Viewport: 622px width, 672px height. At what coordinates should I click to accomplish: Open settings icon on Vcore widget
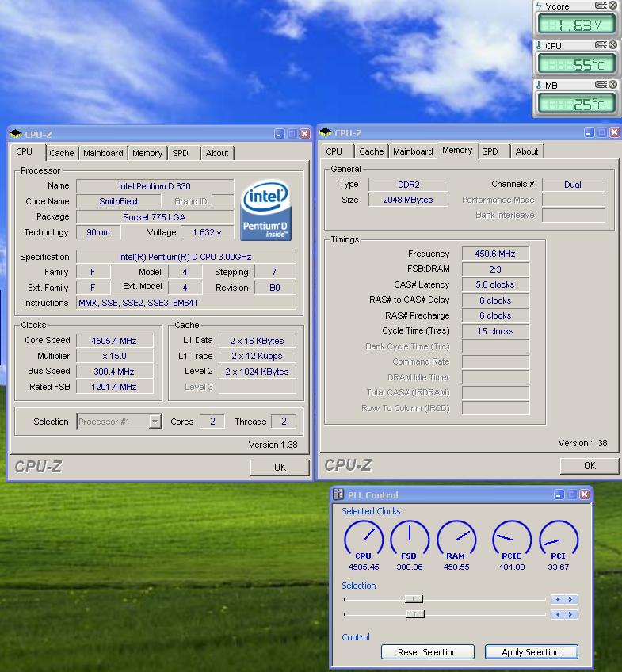pyautogui.click(x=601, y=5)
